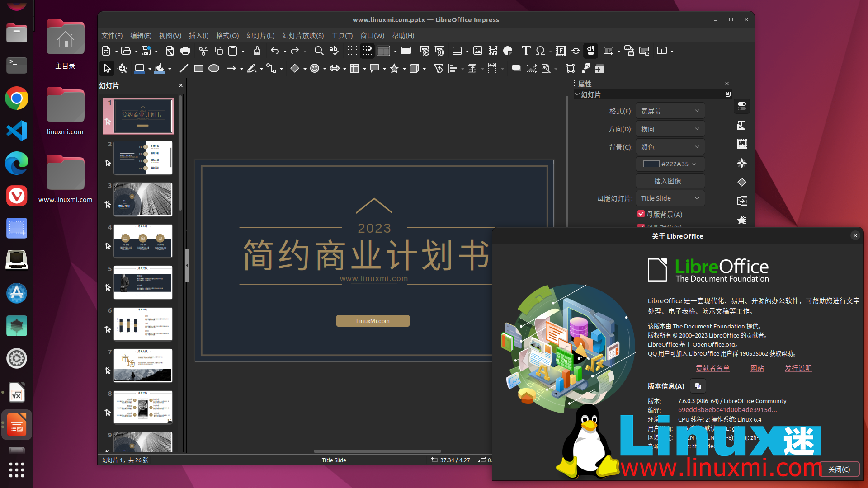The image size is (868, 488).
Task: Select the Insert line tool
Action: tap(184, 68)
